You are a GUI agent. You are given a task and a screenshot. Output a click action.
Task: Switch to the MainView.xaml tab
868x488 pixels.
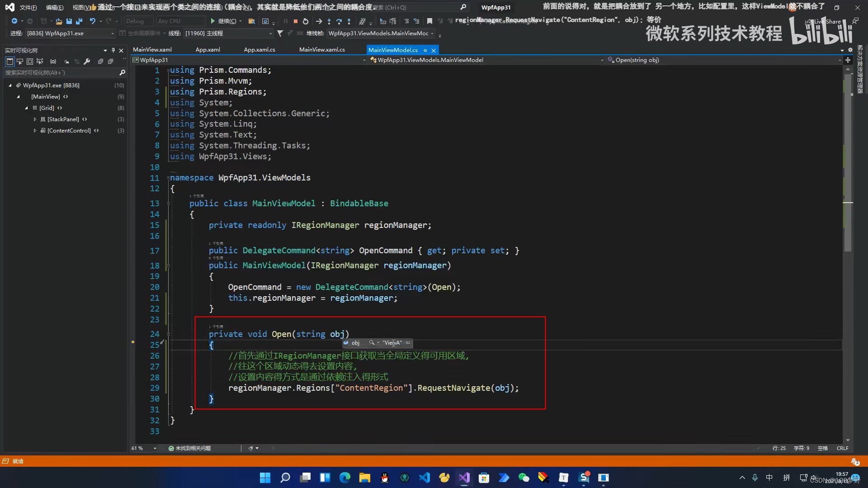point(152,50)
